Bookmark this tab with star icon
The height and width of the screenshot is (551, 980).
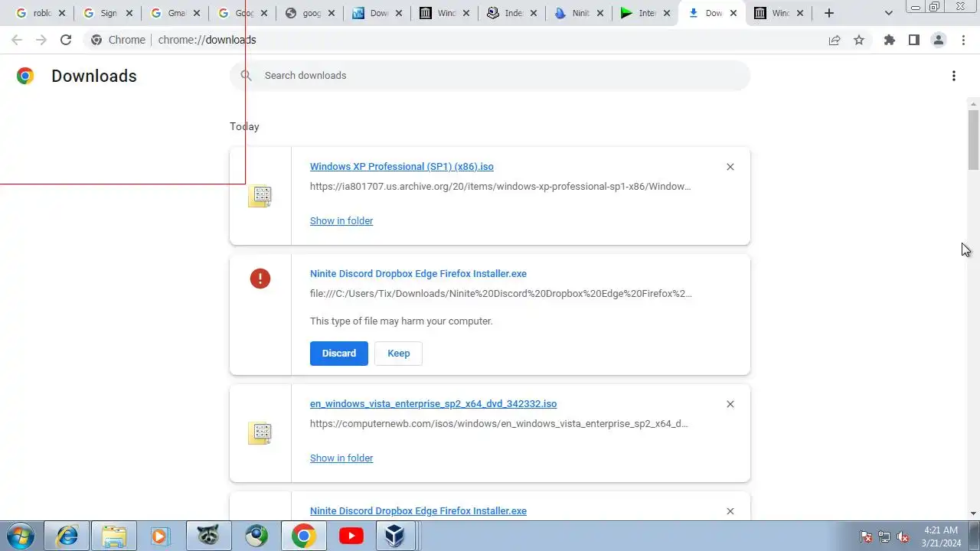pos(859,40)
